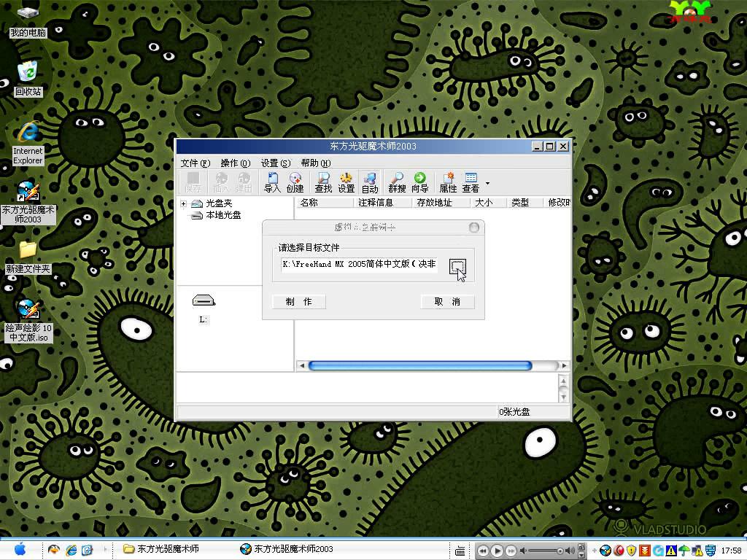747x560 pixels.
Task: Click the taskbar clock showing 17:58
Action: (x=731, y=551)
